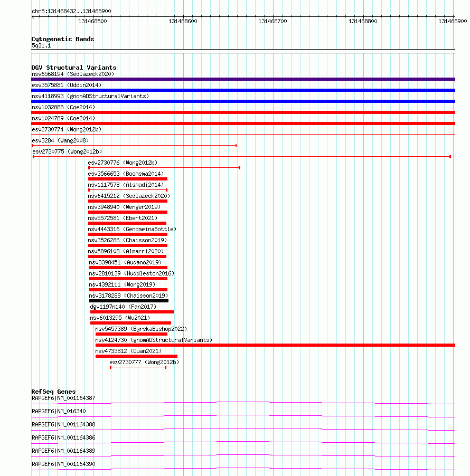Open the RAPGEF6|NM_001164390 transcript label
The image size is (470, 476).
pyautogui.click(x=63, y=464)
